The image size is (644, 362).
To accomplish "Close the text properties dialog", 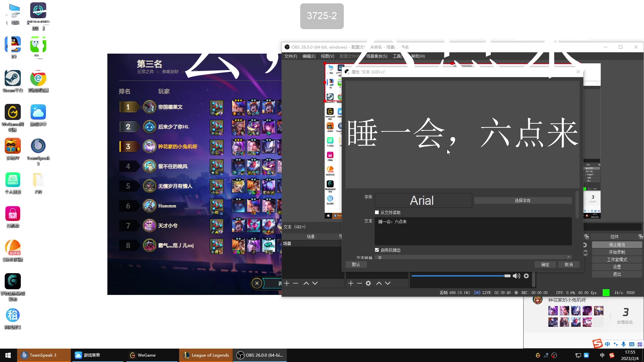I will [x=578, y=72].
